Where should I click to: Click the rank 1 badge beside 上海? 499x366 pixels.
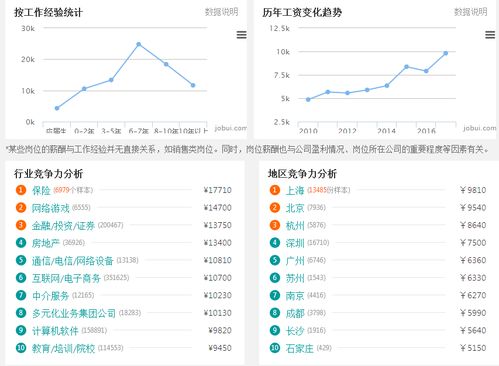click(x=275, y=190)
